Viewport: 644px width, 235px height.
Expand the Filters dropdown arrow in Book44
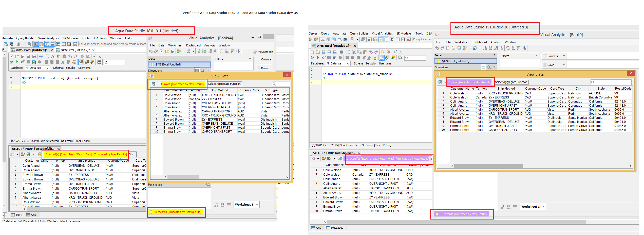click(250, 59)
